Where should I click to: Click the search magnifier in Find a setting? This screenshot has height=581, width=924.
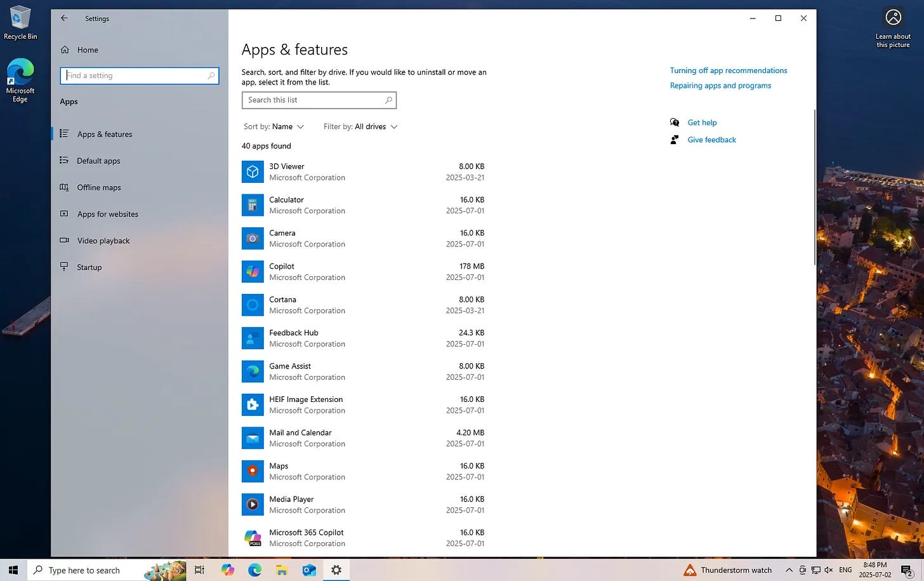[211, 76]
